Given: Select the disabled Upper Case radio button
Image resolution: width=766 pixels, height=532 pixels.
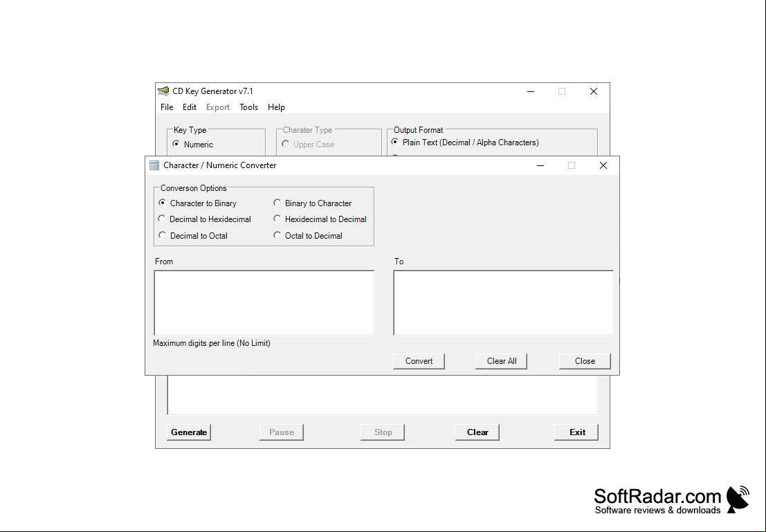Looking at the screenshot, I should (285, 144).
